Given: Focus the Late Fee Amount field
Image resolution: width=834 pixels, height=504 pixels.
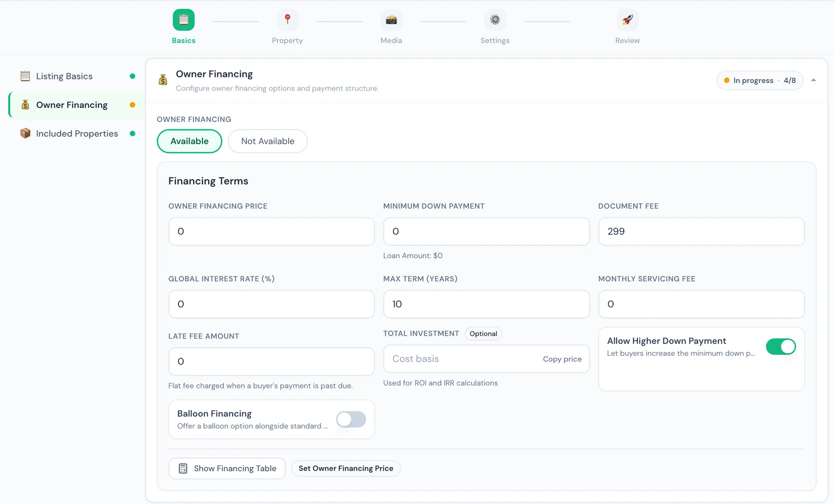Looking at the screenshot, I should coord(272,361).
